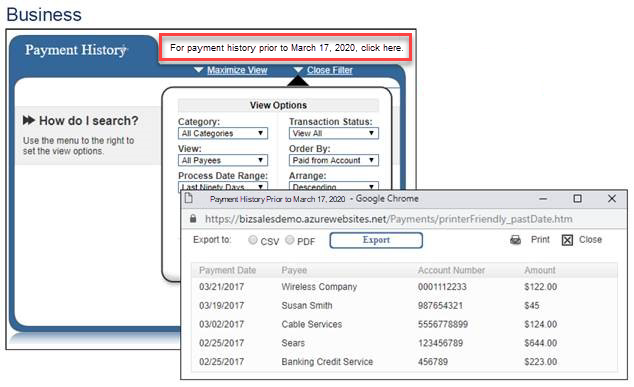Click the Banking Credit Service payee row

(327, 362)
